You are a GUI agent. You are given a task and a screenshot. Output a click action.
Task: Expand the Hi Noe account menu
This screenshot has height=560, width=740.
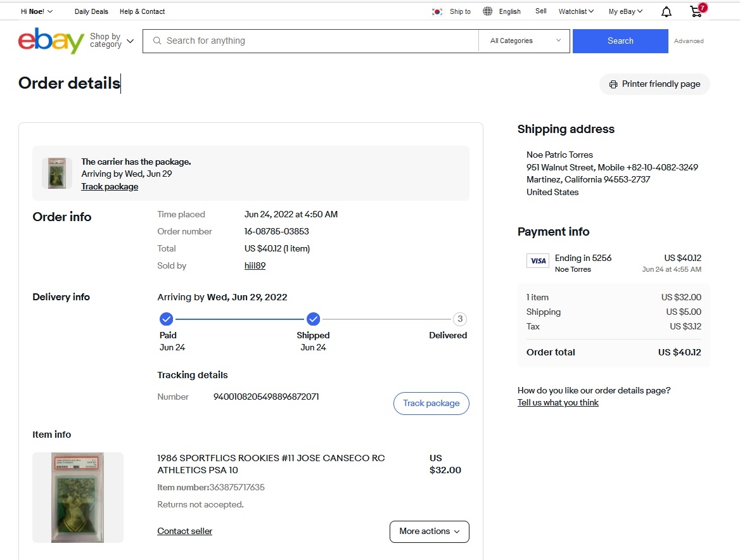[x=37, y=11]
